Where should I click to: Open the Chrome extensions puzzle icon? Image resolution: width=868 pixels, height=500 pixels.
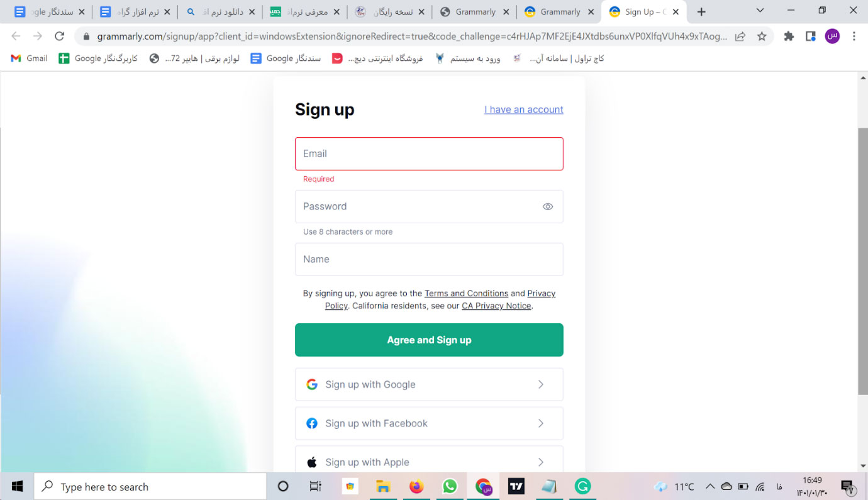[789, 36]
